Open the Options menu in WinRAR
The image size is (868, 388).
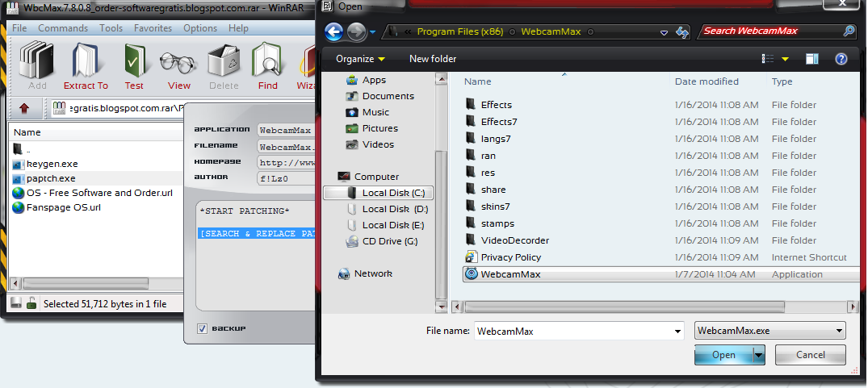200,28
